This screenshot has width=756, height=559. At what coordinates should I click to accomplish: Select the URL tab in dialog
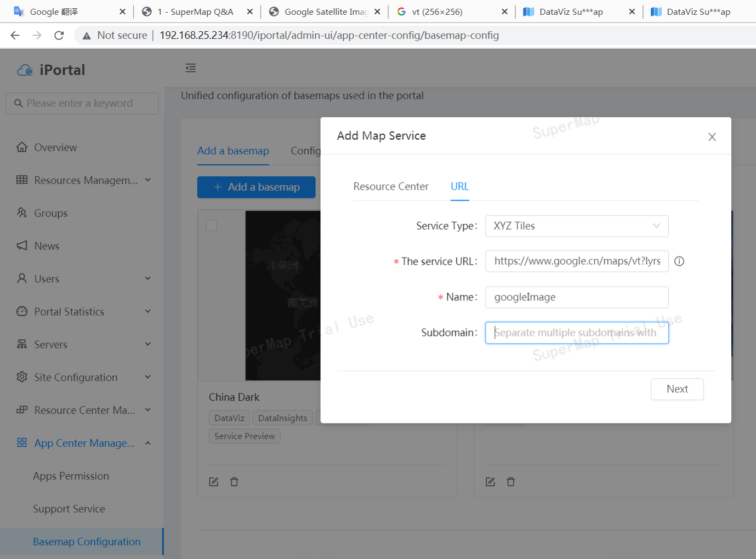click(459, 186)
